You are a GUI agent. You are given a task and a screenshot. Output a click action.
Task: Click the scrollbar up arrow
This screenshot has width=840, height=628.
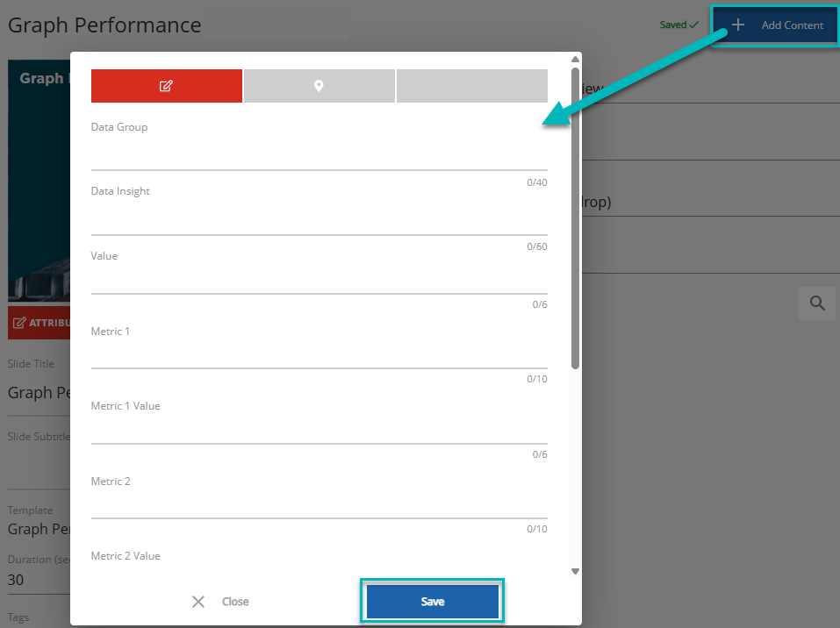(x=575, y=59)
